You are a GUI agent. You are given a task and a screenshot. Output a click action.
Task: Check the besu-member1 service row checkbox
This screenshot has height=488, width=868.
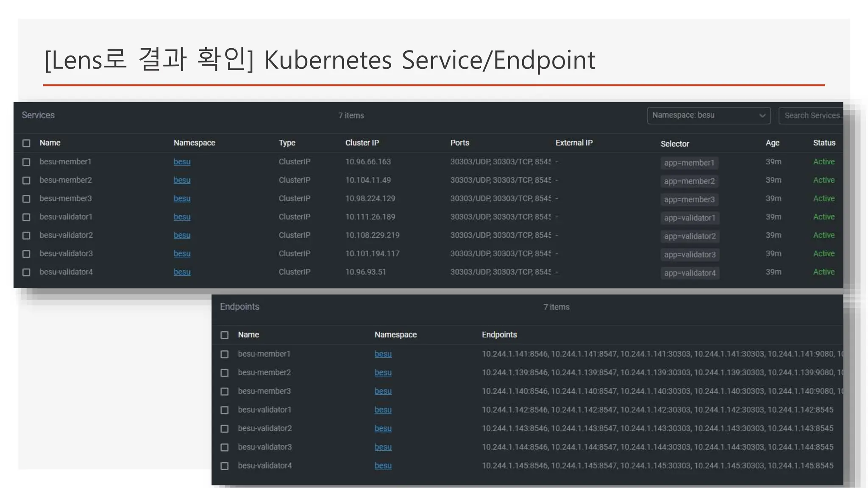click(26, 162)
